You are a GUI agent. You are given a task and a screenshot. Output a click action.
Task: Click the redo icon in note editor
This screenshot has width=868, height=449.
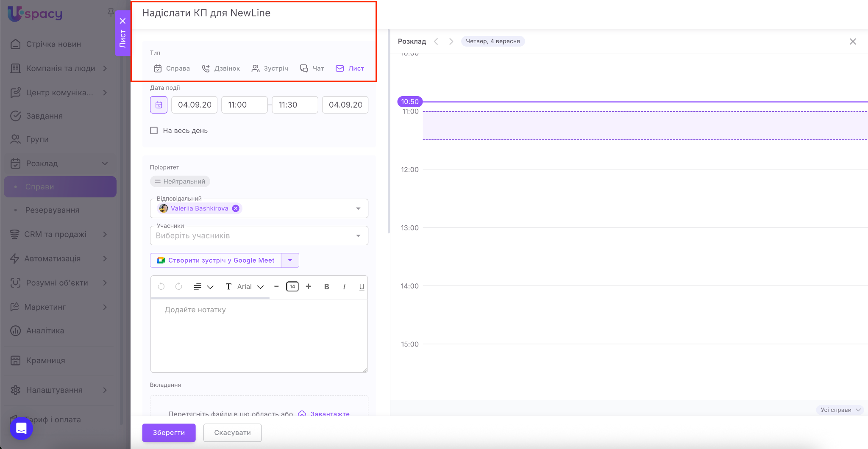[178, 286]
